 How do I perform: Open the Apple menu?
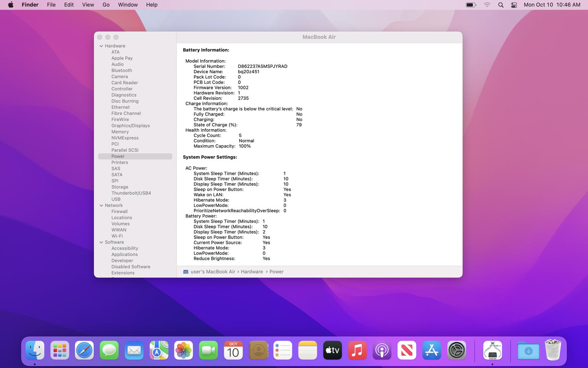[x=11, y=5]
